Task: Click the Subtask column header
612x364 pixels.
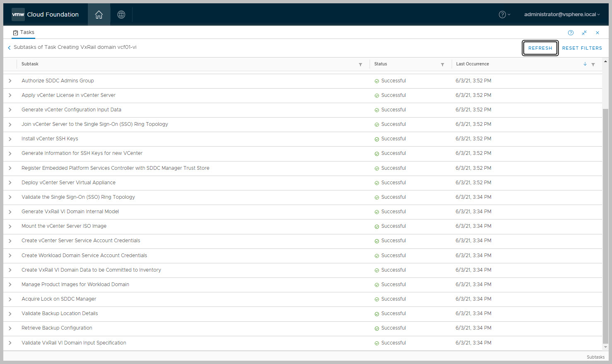Action: (30, 64)
